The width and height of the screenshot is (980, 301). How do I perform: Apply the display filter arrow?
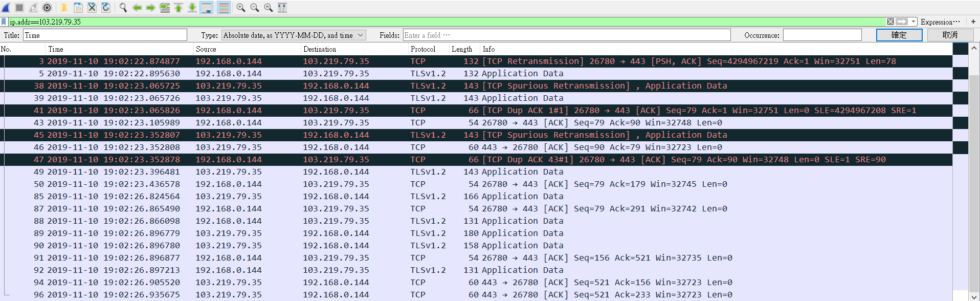902,21
